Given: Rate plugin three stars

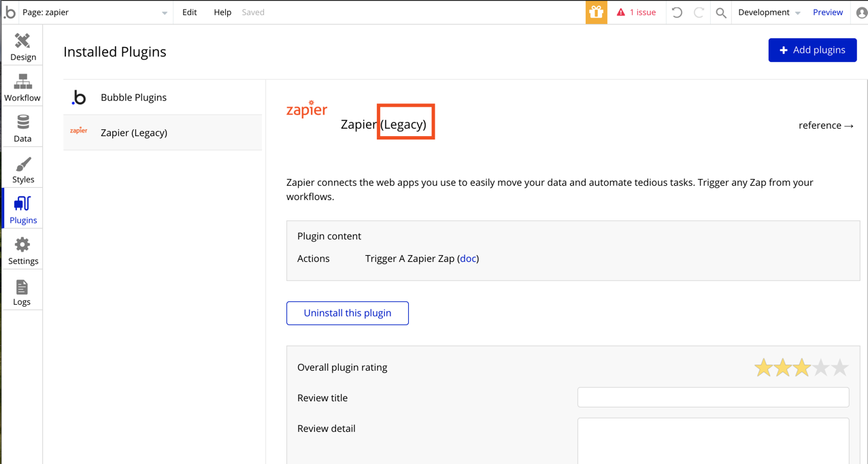Looking at the screenshot, I should point(802,368).
